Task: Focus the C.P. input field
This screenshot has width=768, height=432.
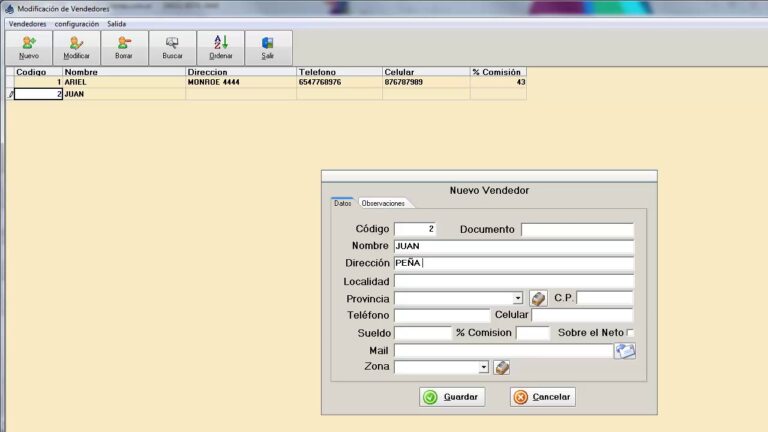Action: [x=605, y=298]
